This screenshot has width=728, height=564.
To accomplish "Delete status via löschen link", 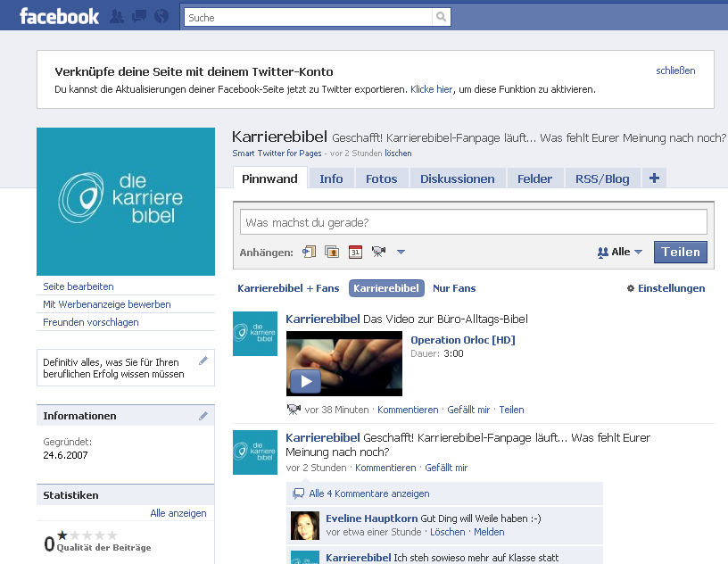I will tap(398, 153).
